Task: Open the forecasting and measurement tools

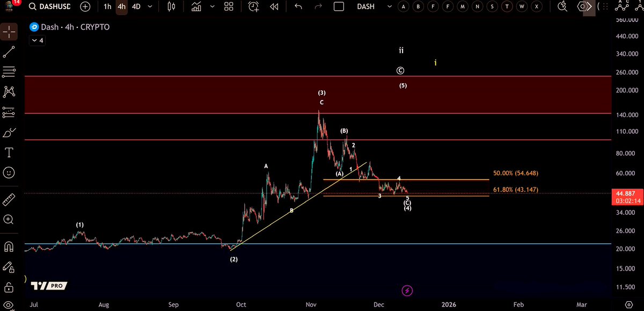Action: pyautogui.click(x=9, y=112)
